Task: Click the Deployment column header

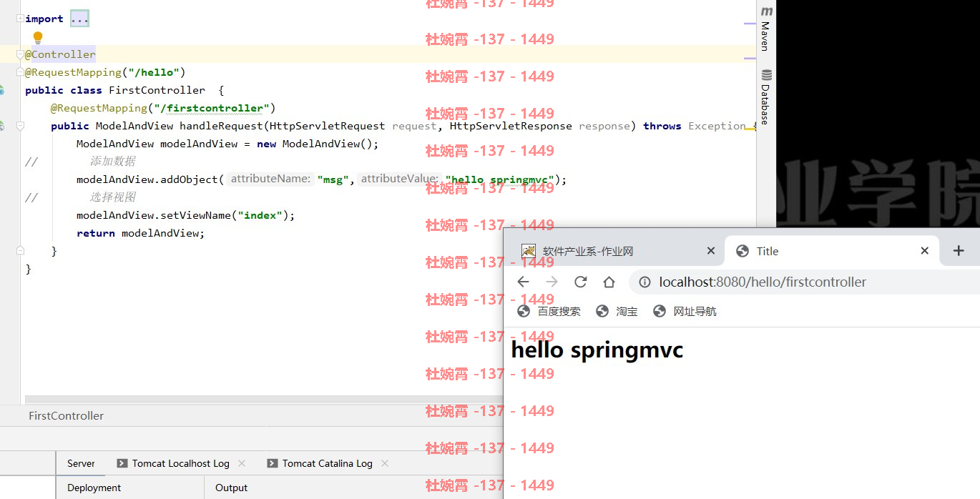Action: tap(94, 488)
